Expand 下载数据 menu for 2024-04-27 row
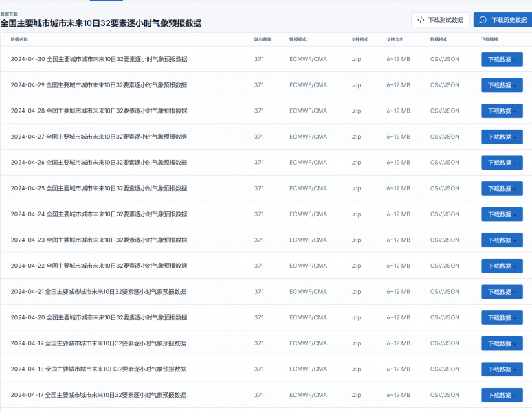Image resolution: width=532 pixels, height=412 pixels. 502,137
